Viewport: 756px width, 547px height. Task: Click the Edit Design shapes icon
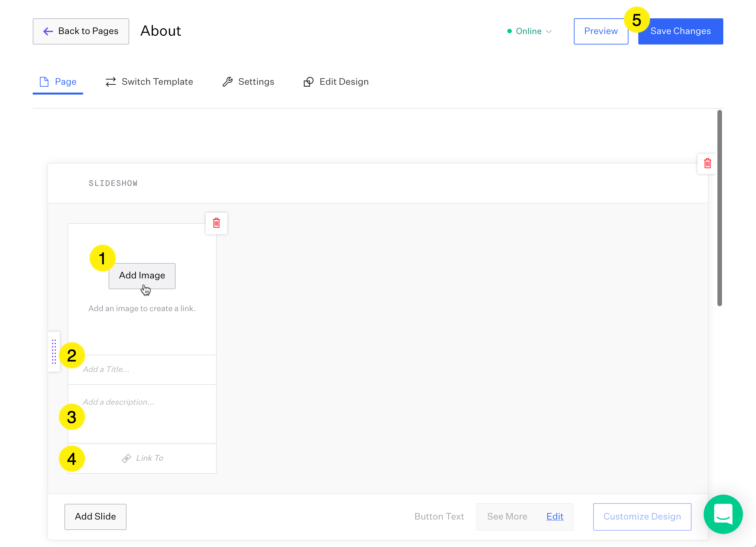pyautogui.click(x=308, y=82)
